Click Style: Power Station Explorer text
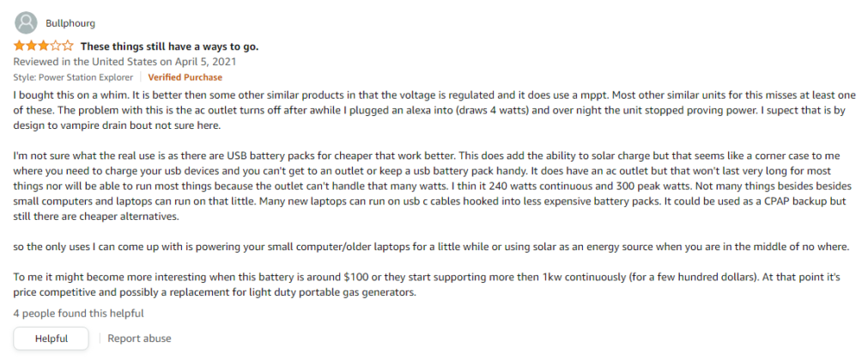The width and height of the screenshot is (868, 361). point(73,77)
